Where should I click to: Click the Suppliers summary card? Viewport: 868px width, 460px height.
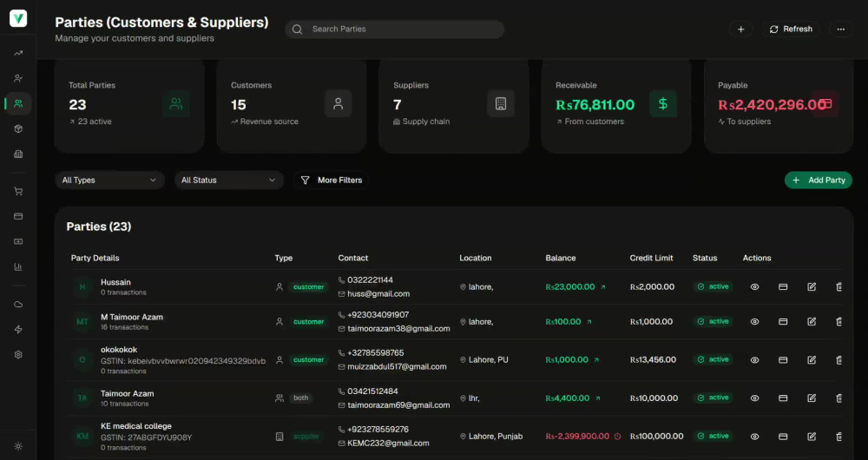[454, 106]
